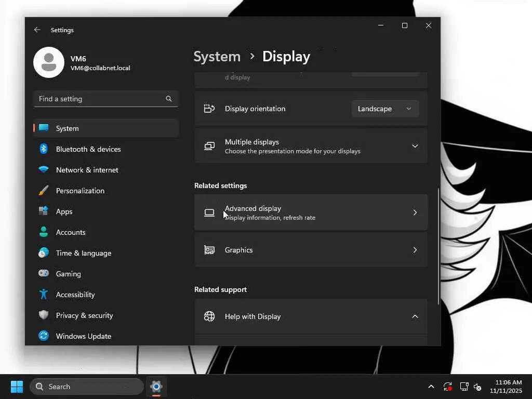Click the Settings page vertical scrollbar
The height and width of the screenshot is (399, 532).
pyautogui.click(x=438, y=247)
